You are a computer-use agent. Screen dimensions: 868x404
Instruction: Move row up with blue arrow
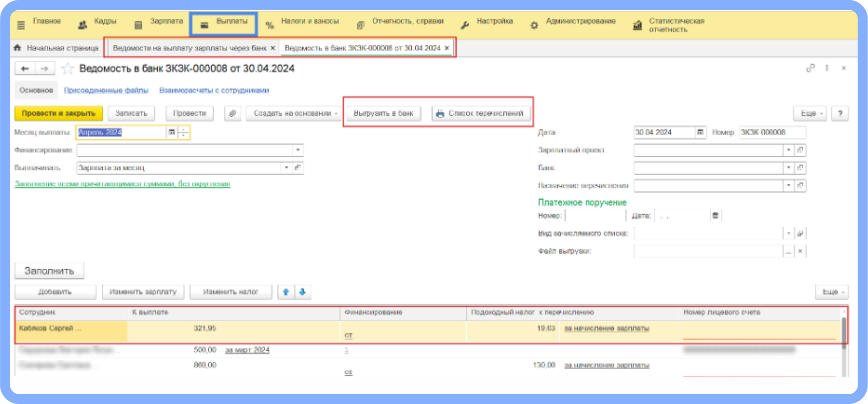[x=286, y=292]
